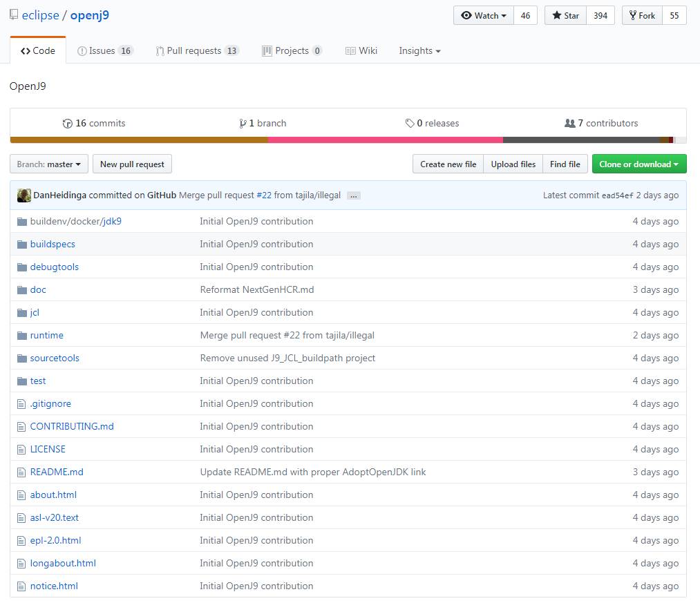Open the Pull requests tab
This screenshot has width=700, height=603.
click(198, 51)
